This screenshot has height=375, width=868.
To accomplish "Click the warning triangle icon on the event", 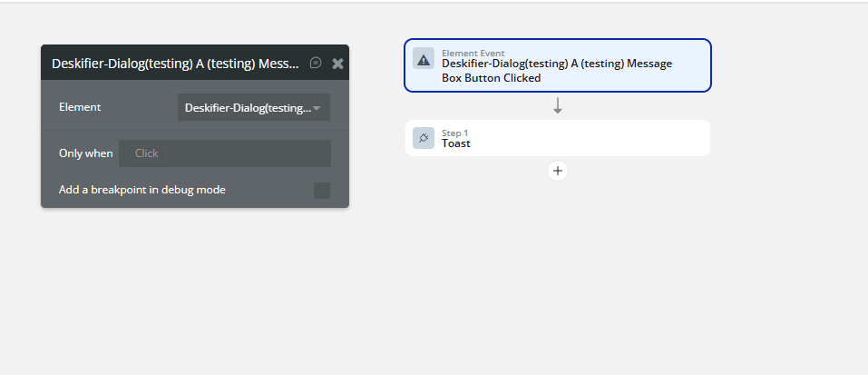I will pos(424,58).
